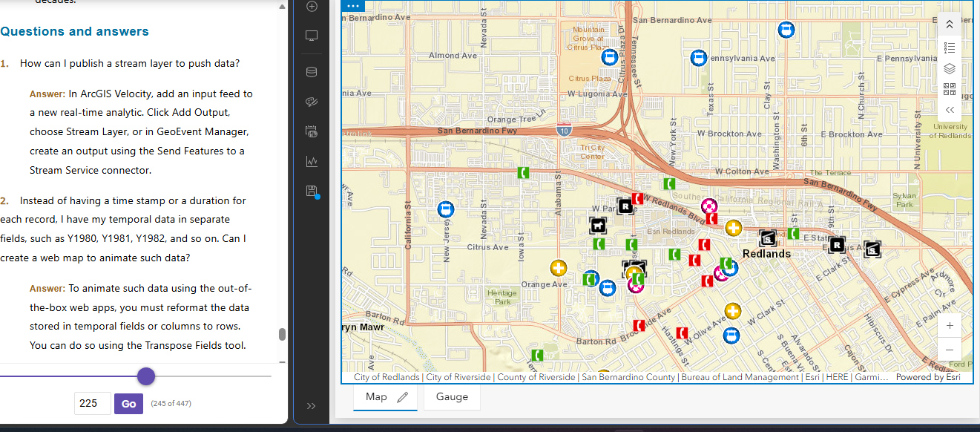Open the Basemap gallery grid icon
The image size is (980, 432).
pos(950,89)
